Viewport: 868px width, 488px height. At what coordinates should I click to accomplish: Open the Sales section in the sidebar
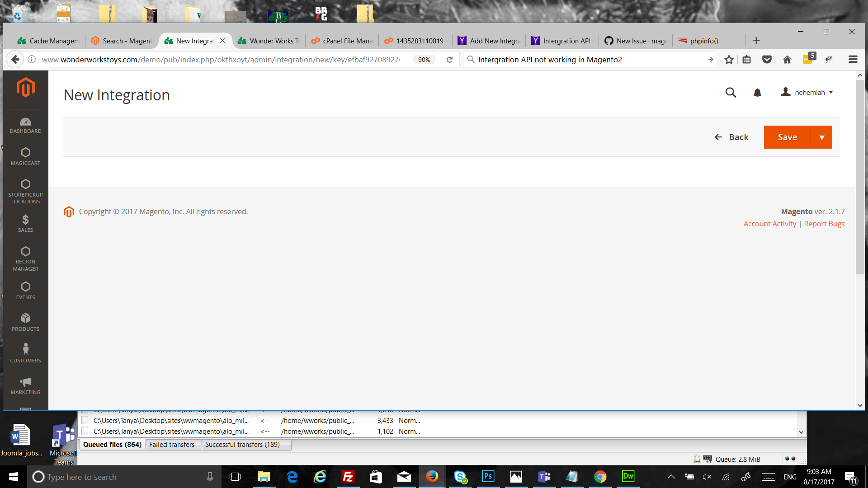pyautogui.click(x=25, y=223)
